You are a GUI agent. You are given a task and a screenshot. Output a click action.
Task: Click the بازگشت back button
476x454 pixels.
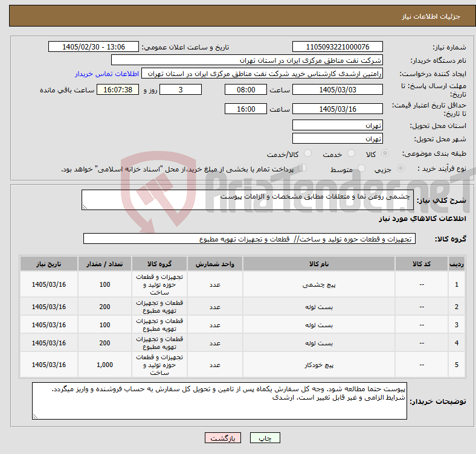point(223,438)
